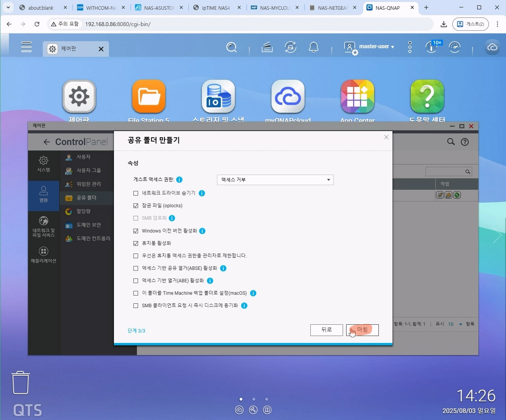Open the App Center desktop icon
This screenshot has height=420, width=506.
click(357, 96)
